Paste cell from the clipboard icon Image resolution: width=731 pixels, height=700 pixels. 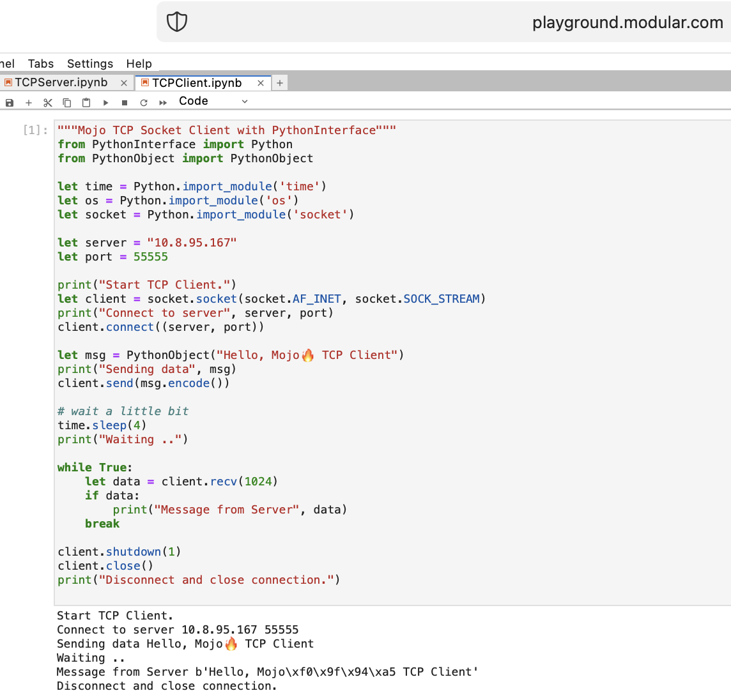[x=86, y=102]
